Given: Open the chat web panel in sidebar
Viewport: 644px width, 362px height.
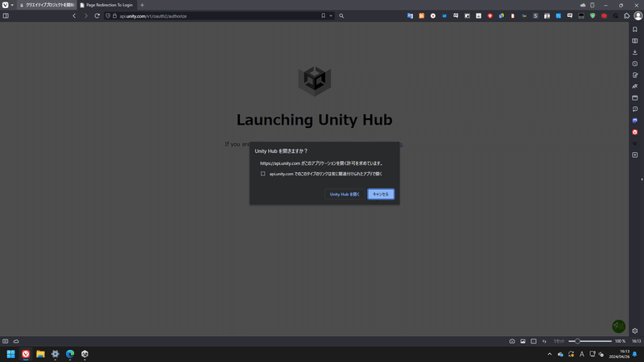Looking at the screenshot, I should 635,109.
